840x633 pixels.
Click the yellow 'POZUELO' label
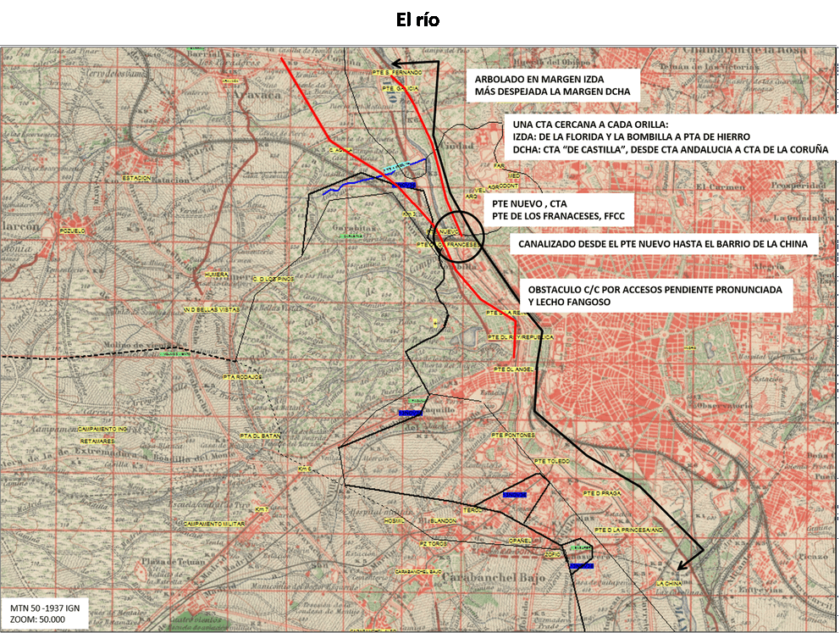pyautogui.click(x=72, y=231)
